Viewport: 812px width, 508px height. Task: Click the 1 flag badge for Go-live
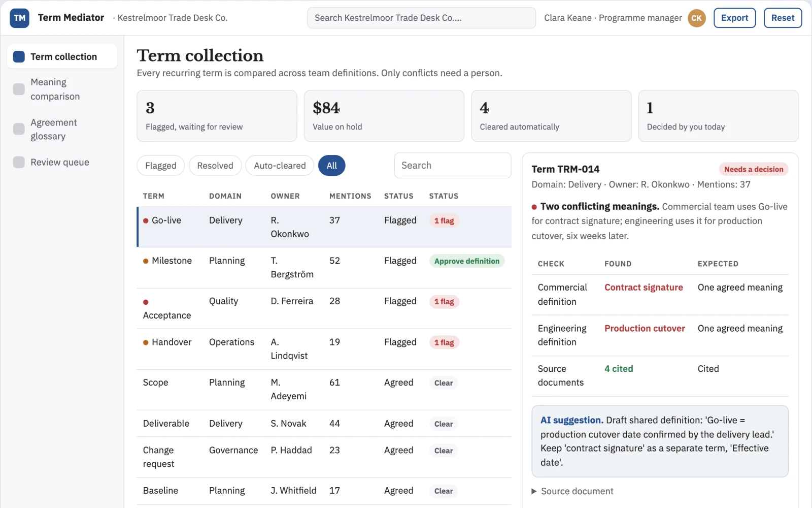[x=444, y=220]
